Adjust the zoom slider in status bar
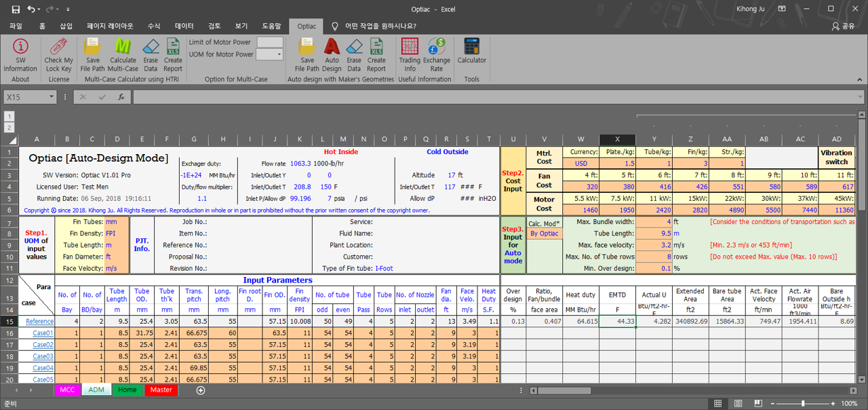The width and height of the screenshot is (868, 410). pos(803,403)
